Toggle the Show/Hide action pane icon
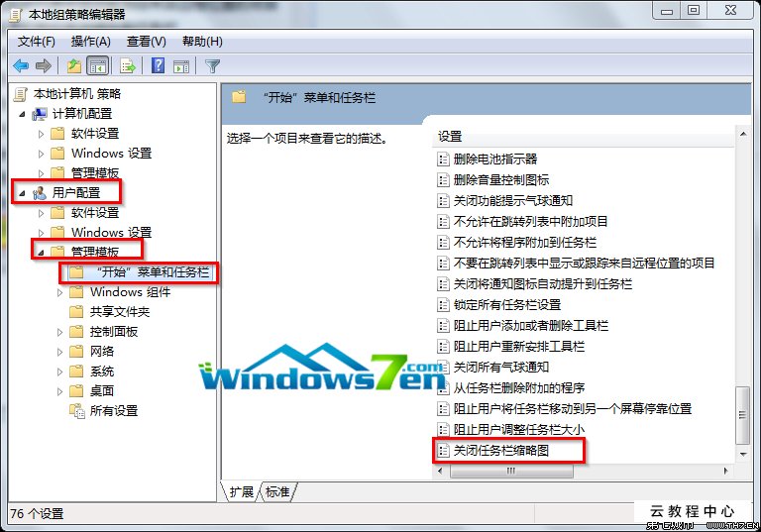 (x=181, y=65)
